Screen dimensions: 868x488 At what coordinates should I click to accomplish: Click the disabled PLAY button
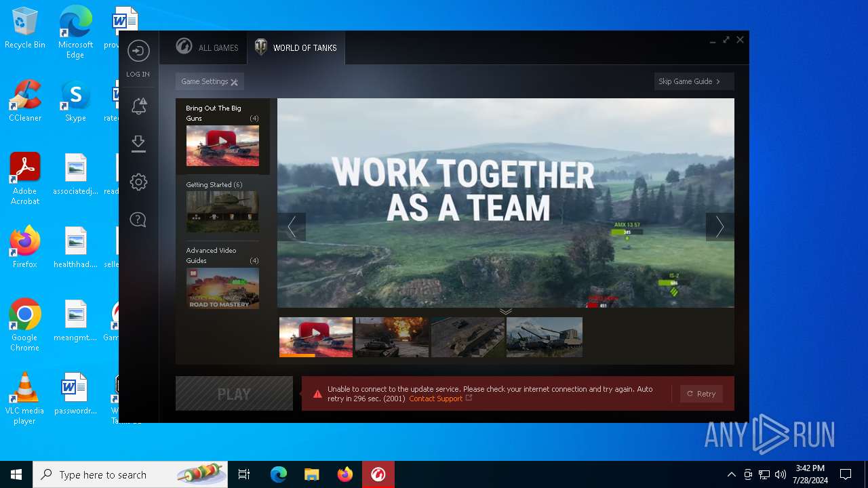point(234,394)
